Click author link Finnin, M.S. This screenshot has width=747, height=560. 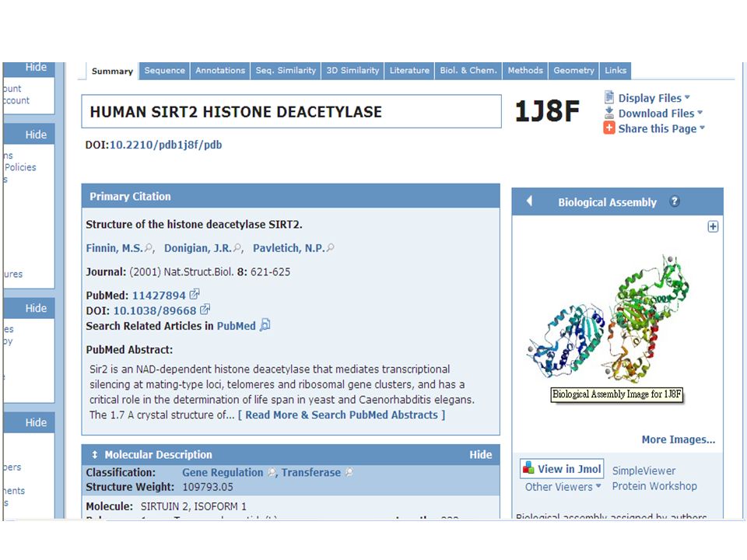tap(114, 248)
